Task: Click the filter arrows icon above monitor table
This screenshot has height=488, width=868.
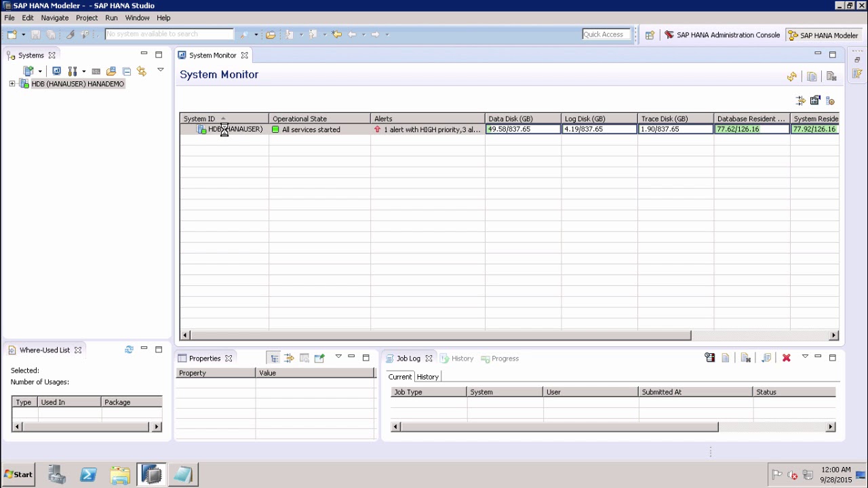Action: [801, 100]
